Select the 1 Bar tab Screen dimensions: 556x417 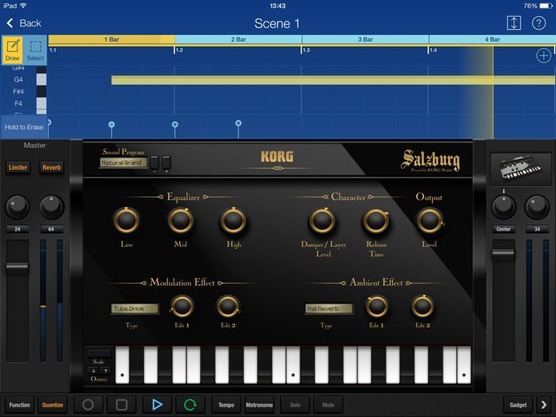112,39
